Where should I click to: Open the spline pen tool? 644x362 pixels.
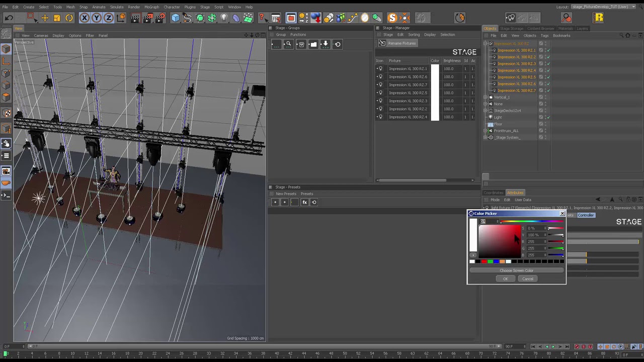[x=187, y=18]
